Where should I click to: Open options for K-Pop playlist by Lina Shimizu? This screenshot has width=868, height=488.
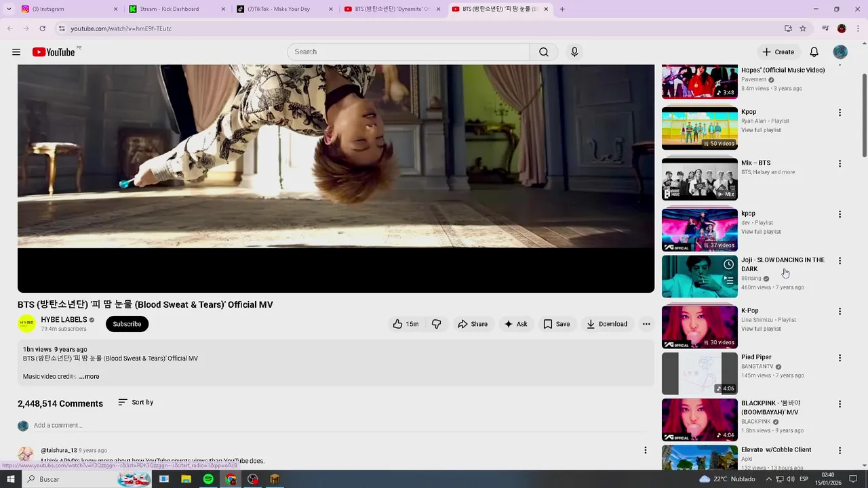point(840,312)
